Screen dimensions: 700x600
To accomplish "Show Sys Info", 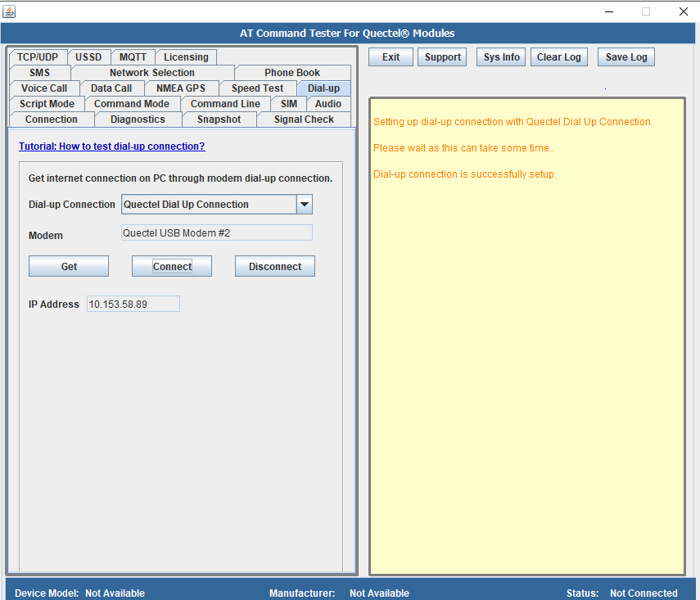I will click(x=501, y=57).
